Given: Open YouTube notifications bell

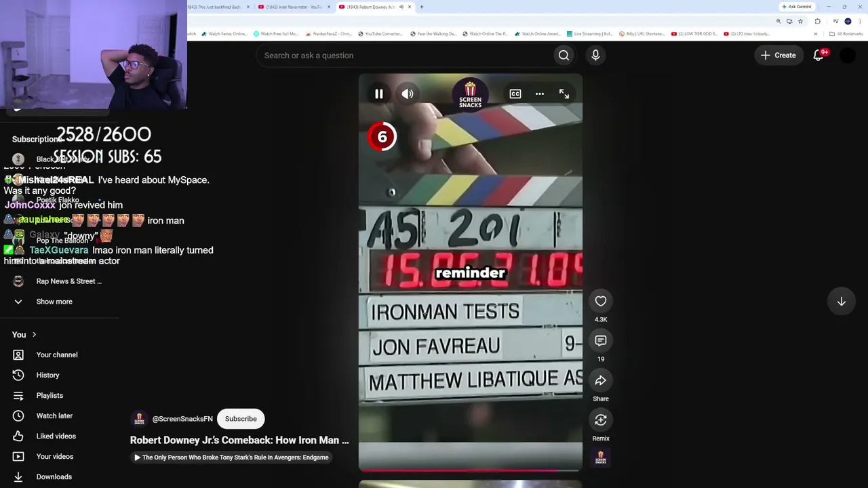Looking at the screenshot, I should pos(818,56).
